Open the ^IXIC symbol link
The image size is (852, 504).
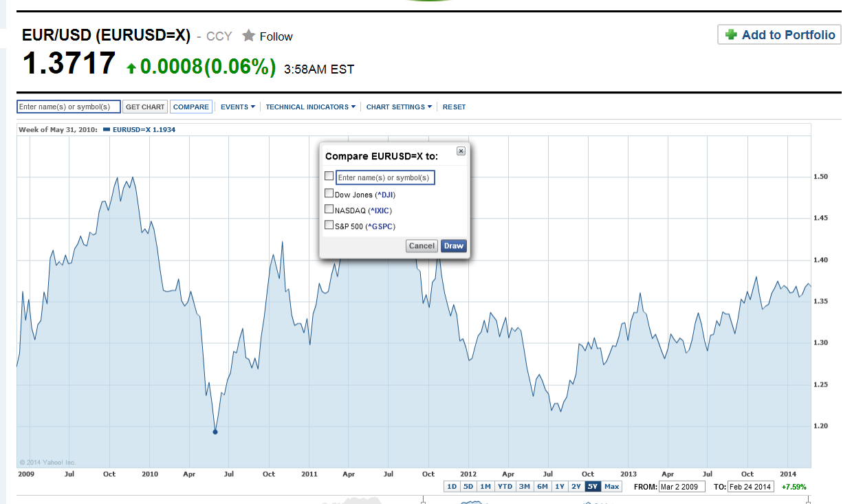pos(380,210)
